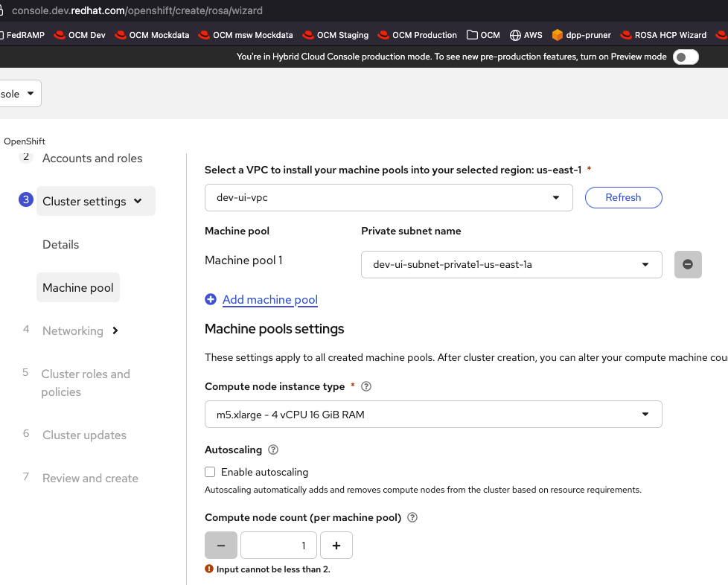Turn on the Preview mode switch

point(686,57)
